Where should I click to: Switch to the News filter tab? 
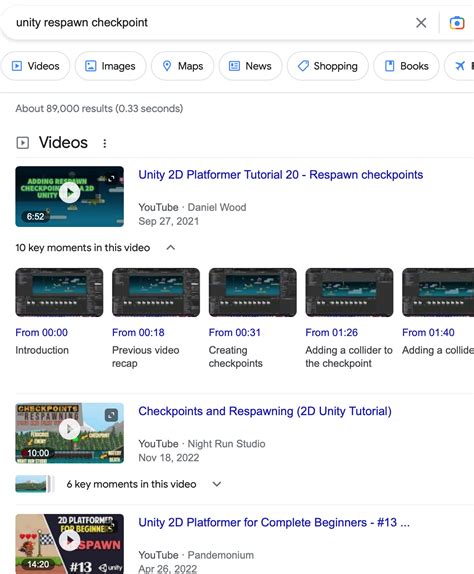pos(250,66)
